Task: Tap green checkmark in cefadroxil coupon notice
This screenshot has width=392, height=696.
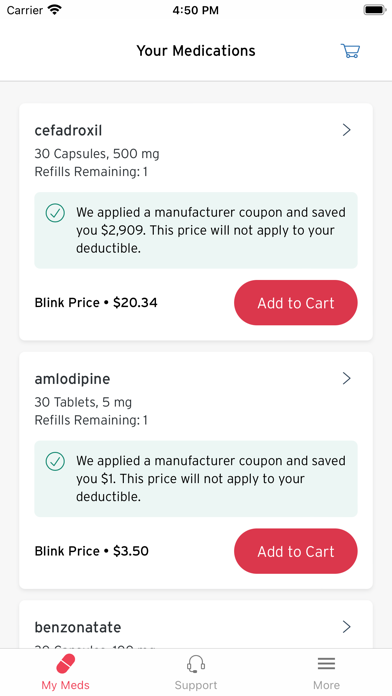Action: (x=55, y=213)
